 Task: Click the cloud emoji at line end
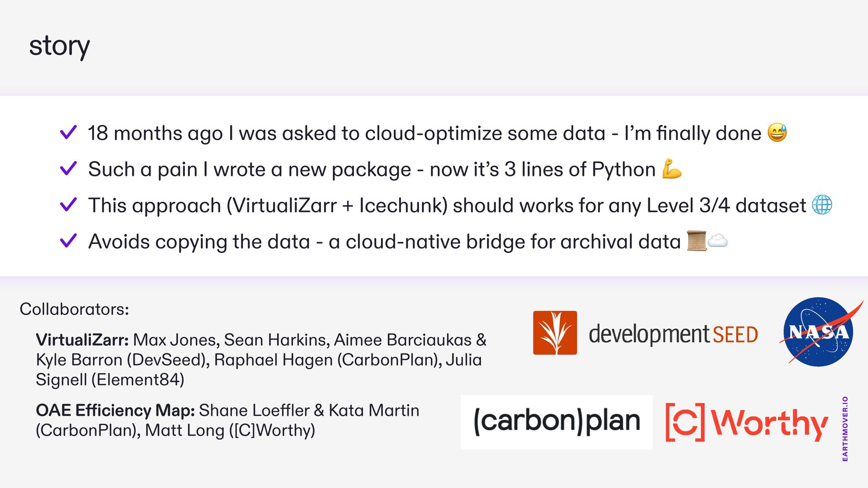click(x=717, y=241)
